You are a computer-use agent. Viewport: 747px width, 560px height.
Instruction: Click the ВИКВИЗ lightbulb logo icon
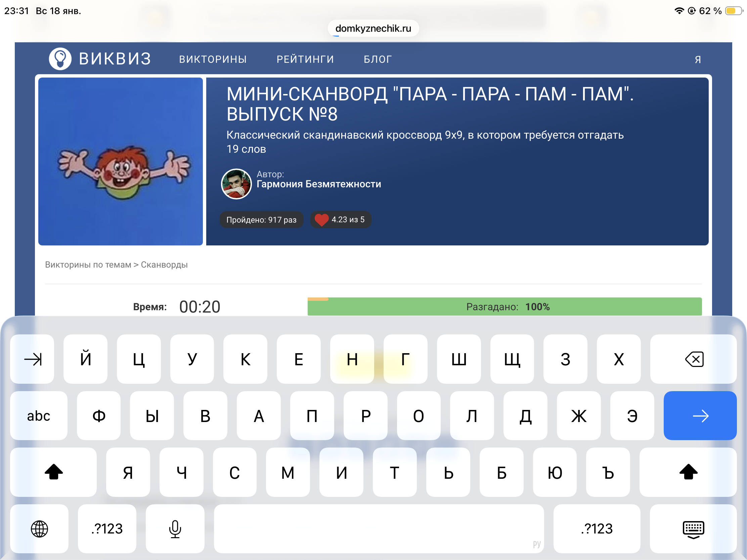(60, 59)
